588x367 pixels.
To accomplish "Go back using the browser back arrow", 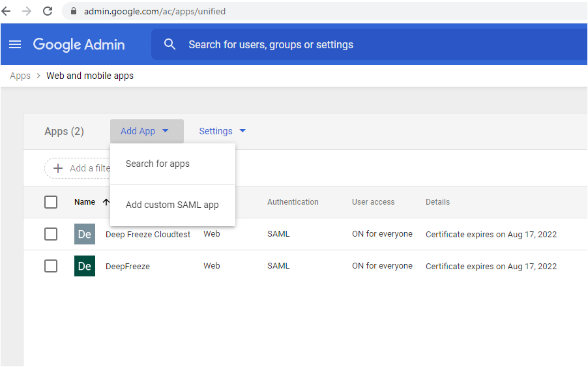I will 6,11.
